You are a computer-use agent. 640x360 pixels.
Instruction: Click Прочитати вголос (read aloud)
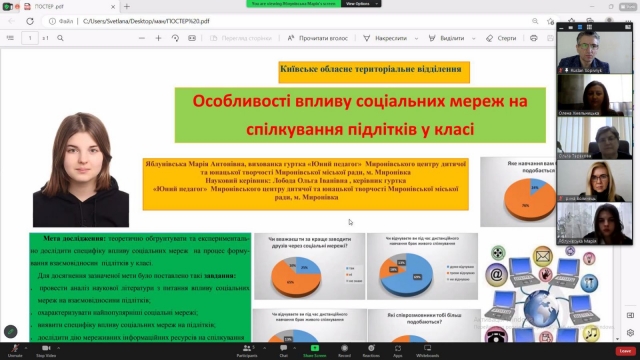tap(318, 38)
